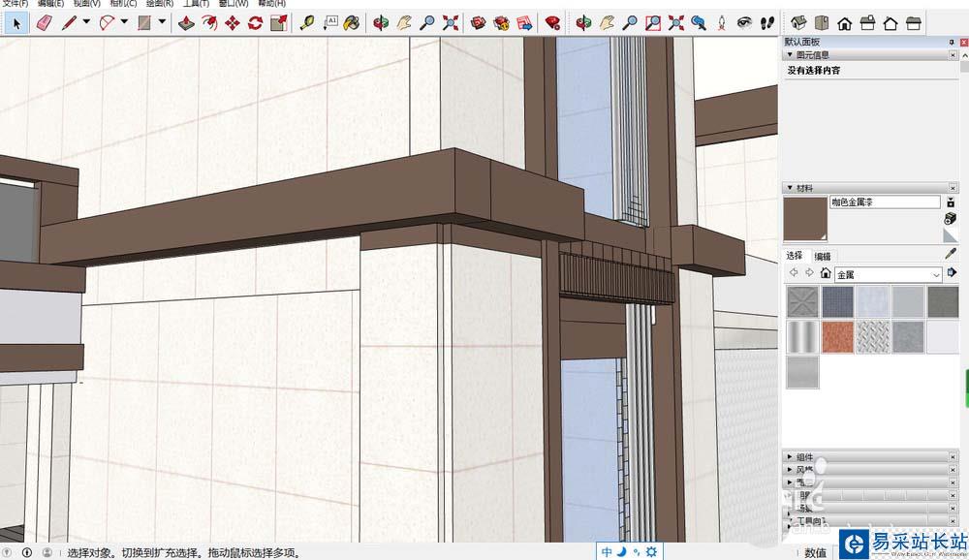969x560 pixels.
Task: Pick the Sample Paint eyedropper
Action: 952,254
